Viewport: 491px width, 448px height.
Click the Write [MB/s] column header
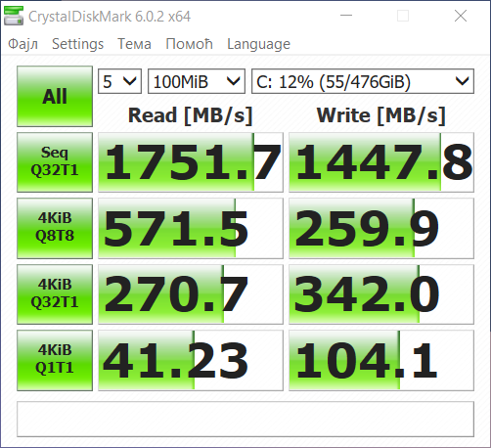[x=380, y=115]
